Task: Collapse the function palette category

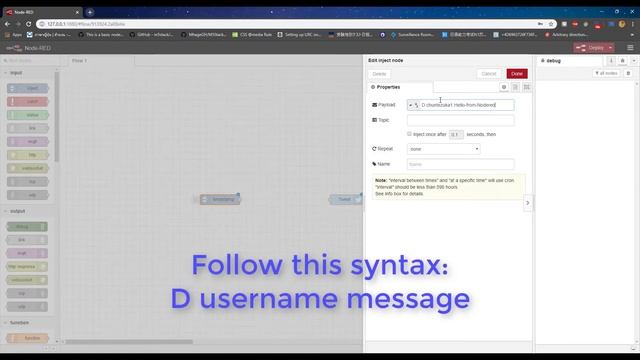Action: [19, 322]
